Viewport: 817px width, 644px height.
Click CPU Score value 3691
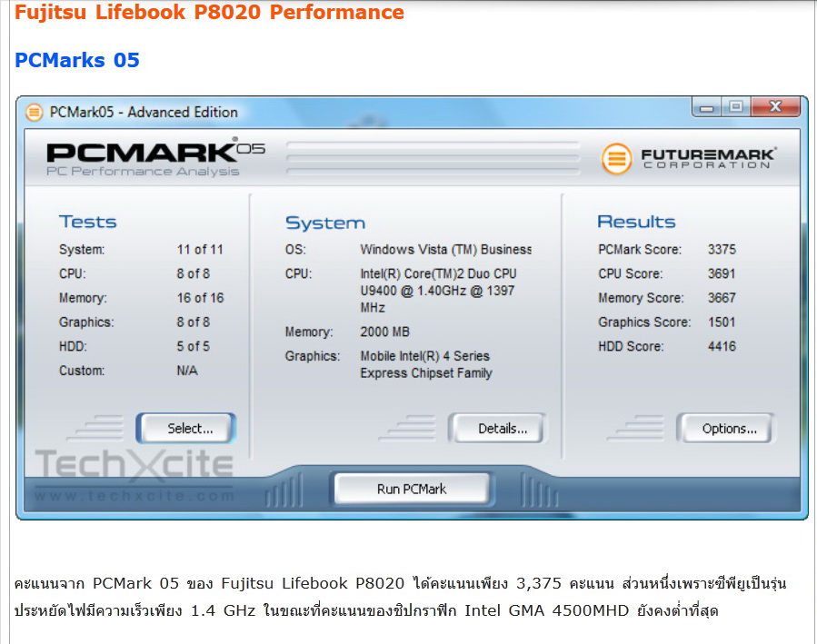coord(722,273)
